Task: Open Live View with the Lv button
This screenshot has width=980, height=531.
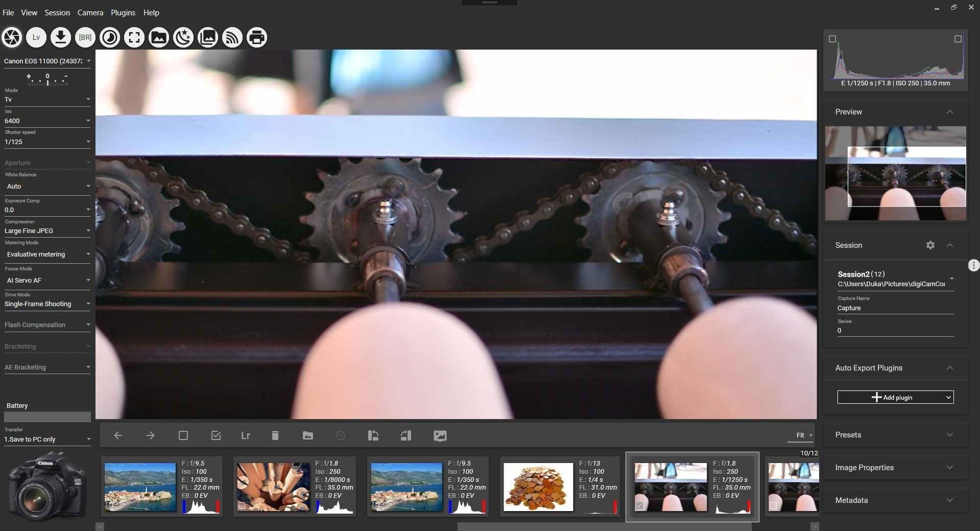Action: tap(36, 37)
